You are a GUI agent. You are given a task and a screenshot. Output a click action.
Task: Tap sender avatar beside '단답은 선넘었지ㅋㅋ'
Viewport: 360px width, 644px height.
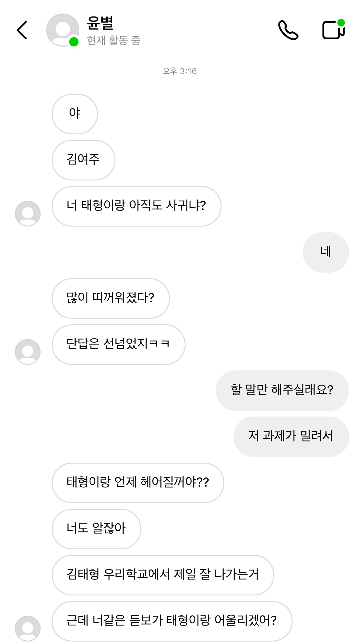(x=28, y=352)
